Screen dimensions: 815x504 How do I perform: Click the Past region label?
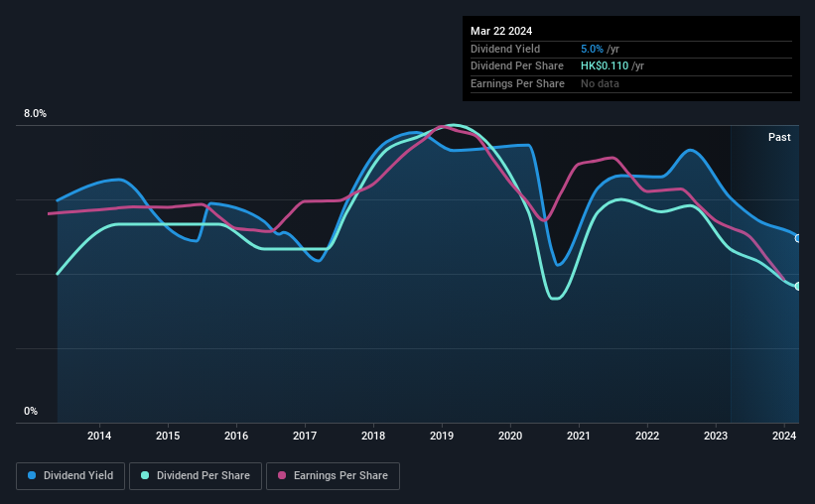click(779, 137)
